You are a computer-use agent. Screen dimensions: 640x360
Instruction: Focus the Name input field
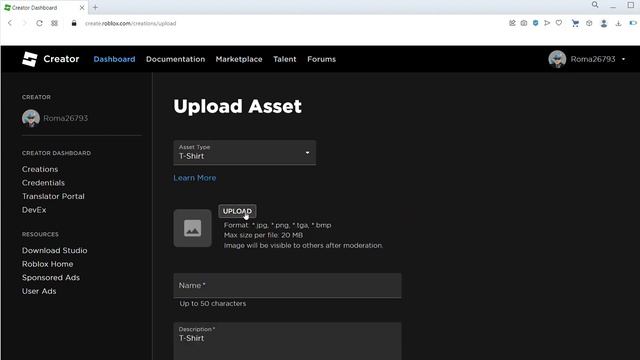click(x=287, y=285)
